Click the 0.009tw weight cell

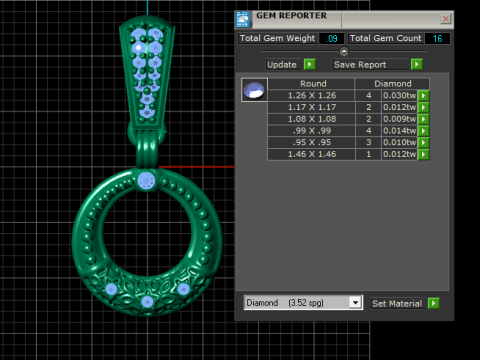(399, 119)
